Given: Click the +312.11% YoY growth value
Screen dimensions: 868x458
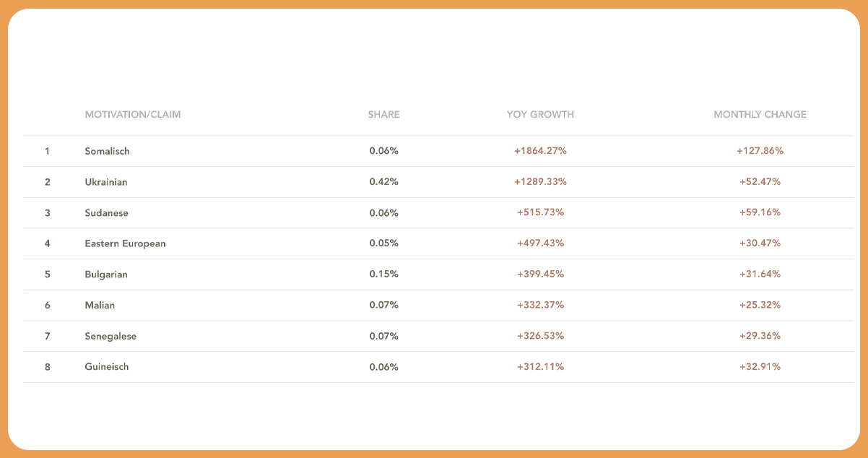Looking at the screenshot, I should click(540, 367).
